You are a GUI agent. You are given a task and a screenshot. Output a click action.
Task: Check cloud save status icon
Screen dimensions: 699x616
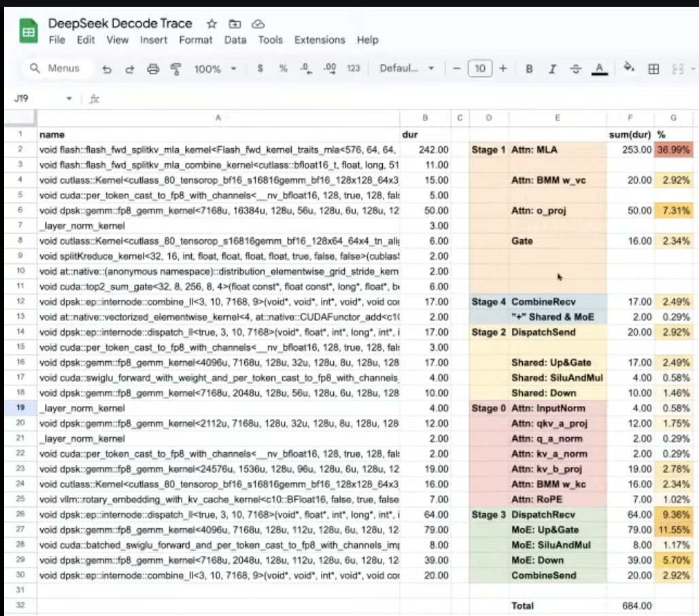(258, 24)
